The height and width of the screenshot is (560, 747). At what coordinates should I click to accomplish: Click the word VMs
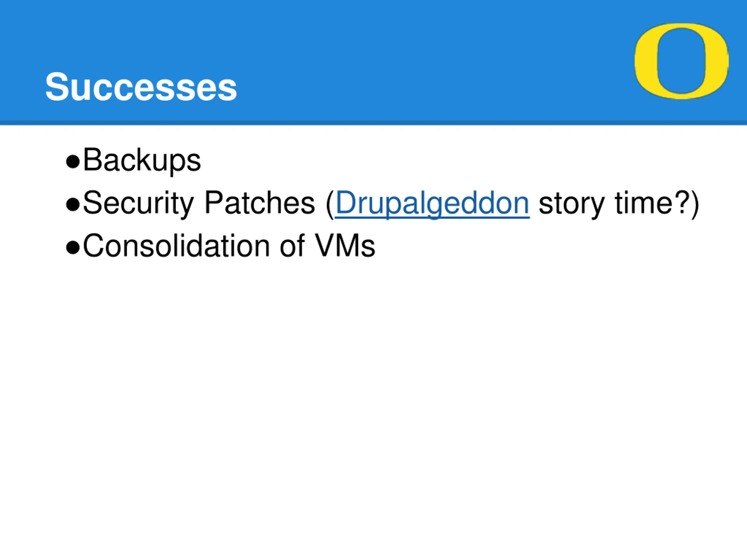pyautogui.click(x=345, y=246)
